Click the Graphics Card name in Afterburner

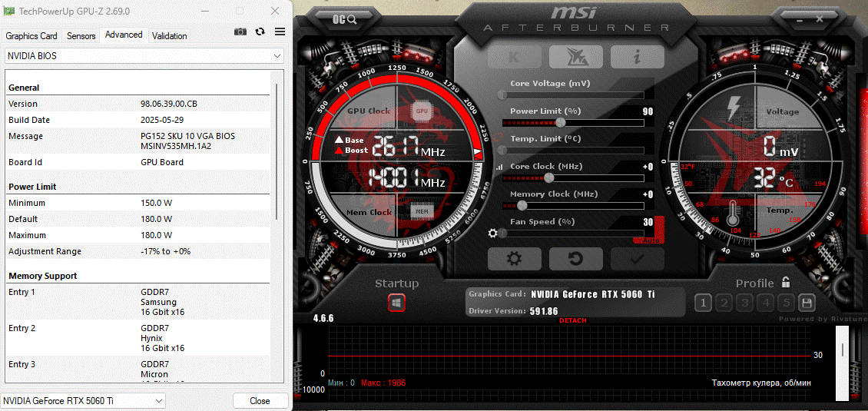point(592,294)
